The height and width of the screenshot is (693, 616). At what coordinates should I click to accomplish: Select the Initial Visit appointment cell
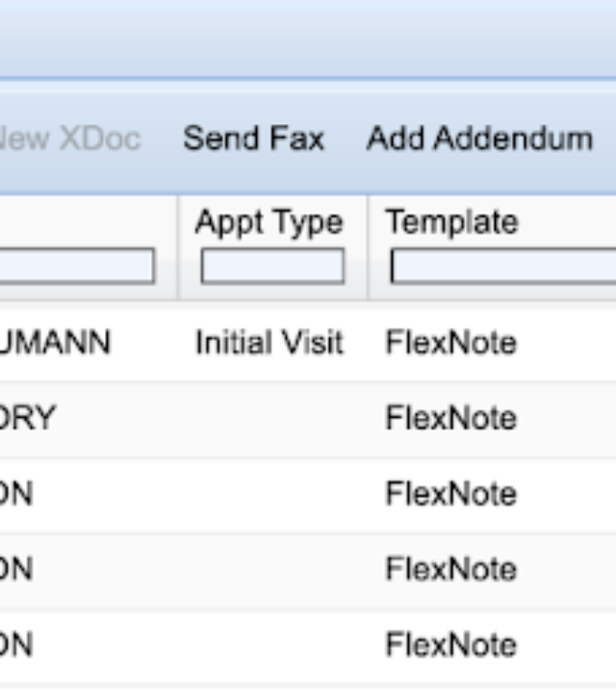[x=269, y=343]
